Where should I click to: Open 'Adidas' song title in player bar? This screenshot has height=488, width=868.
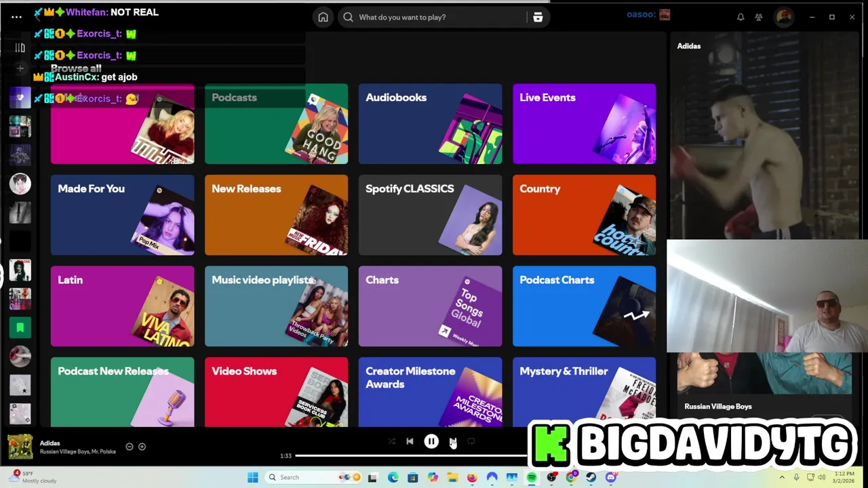(50, 443)
